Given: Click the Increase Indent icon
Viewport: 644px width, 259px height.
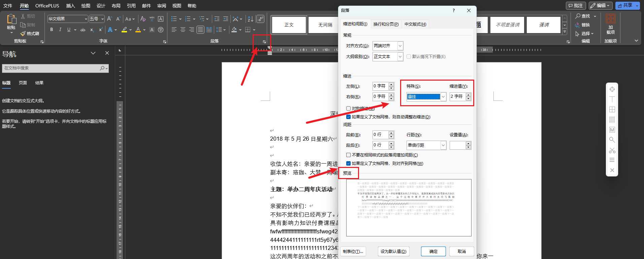Looking at the screenshot, I should [226, 19].
